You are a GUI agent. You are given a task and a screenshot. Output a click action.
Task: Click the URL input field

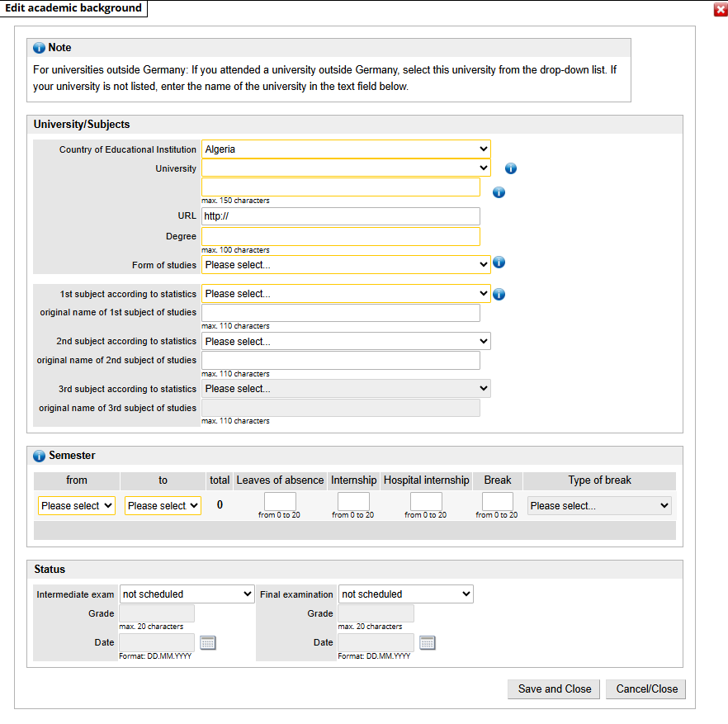point(340,216)
